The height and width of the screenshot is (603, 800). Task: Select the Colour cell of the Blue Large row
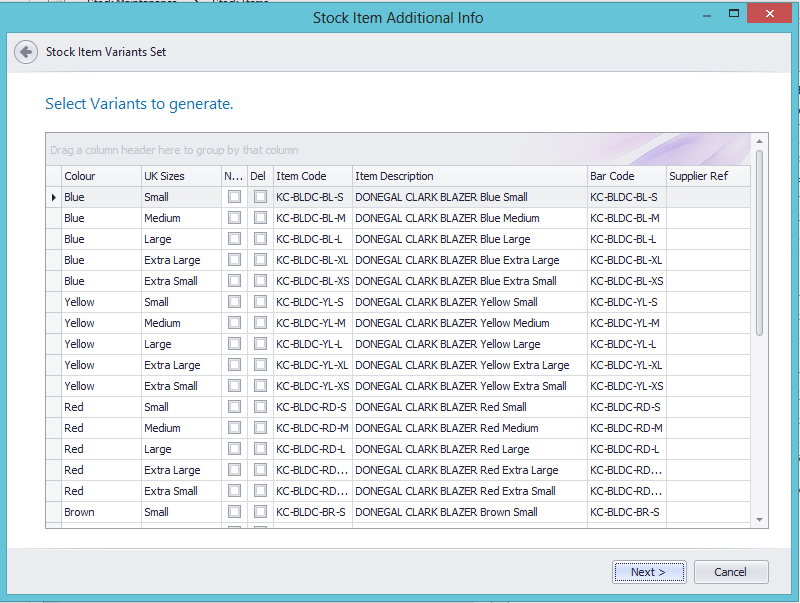(x=101, y=239)
